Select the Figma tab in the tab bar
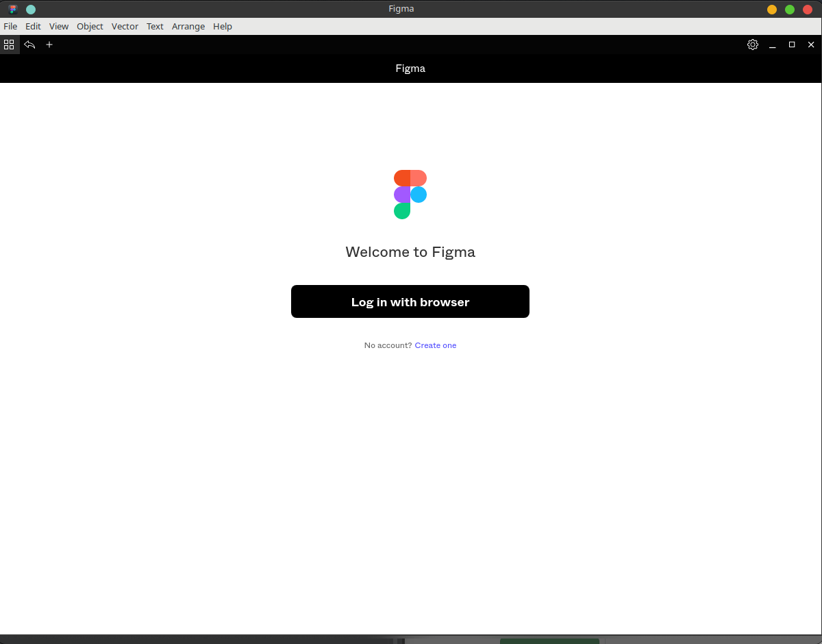Screen dimensions: 822x644 [x=410, y=68]
